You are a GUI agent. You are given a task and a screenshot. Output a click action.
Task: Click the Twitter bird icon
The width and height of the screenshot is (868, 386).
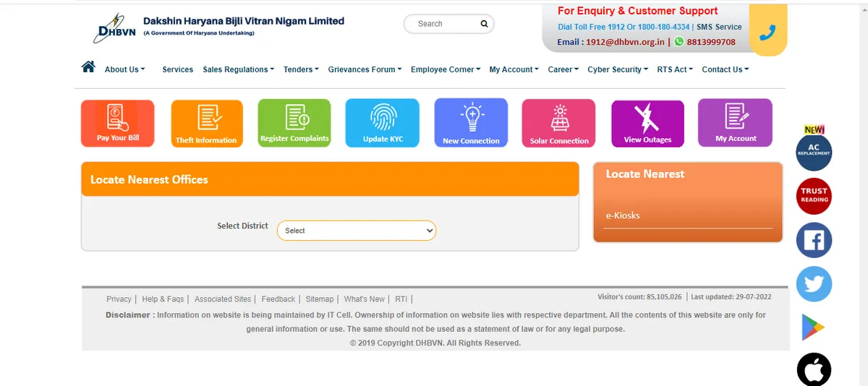pyautogui.click(x=814, y=284)
